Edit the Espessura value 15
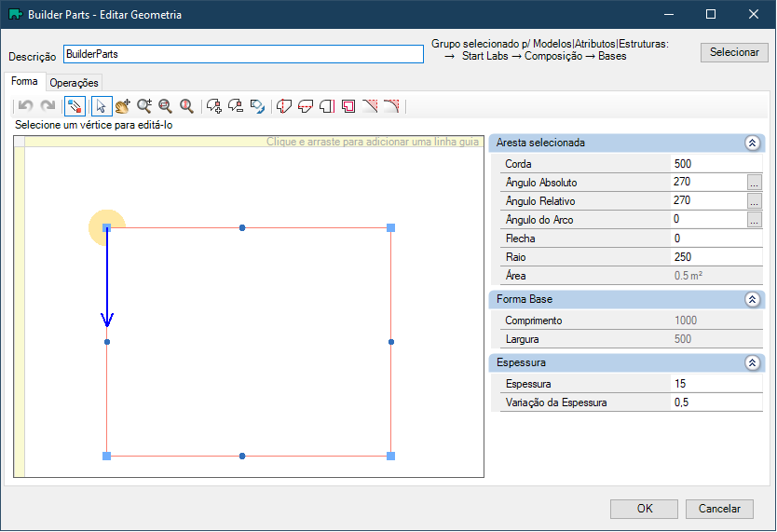 tap(716, 384)
